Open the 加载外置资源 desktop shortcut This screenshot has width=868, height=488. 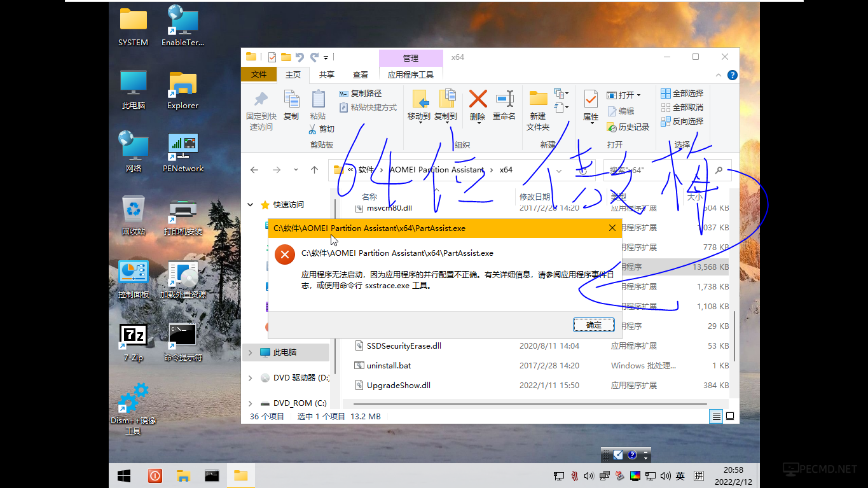coord(183,279)
